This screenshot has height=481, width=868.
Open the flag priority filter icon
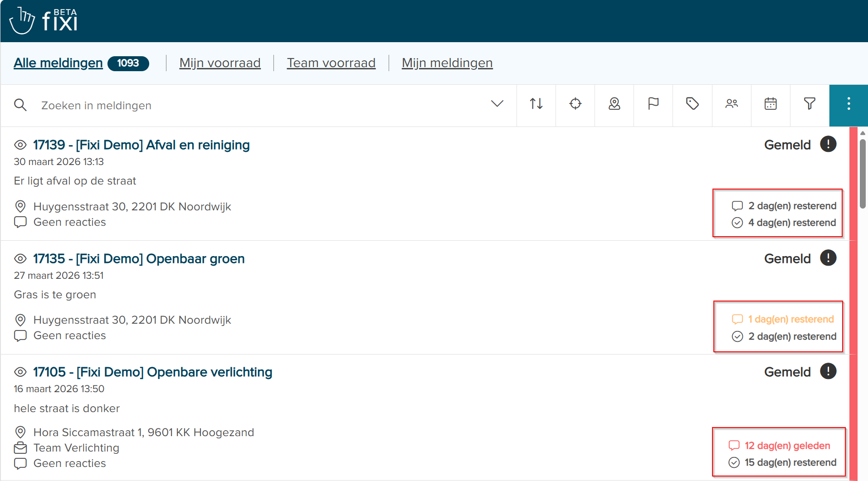coord(653,104)
